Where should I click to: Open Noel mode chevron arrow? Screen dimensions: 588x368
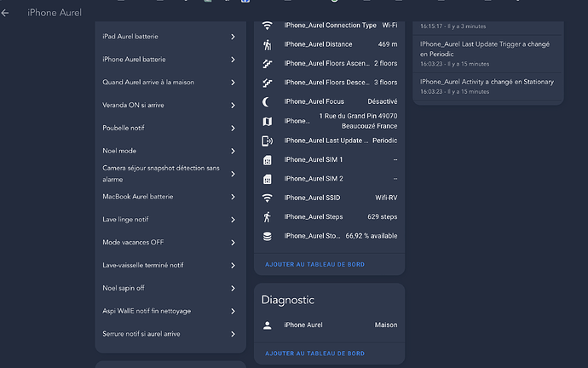tap(233, 151)
